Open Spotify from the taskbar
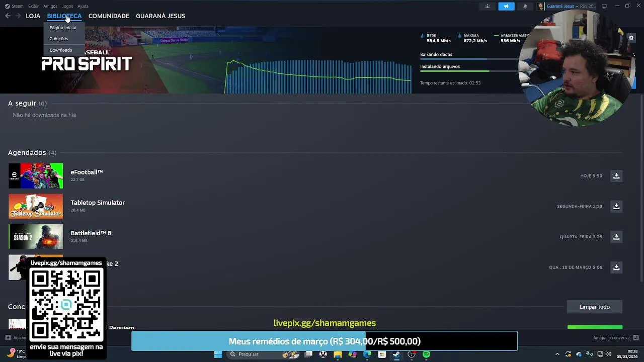Screen dimensions: 644x362 [427, 354]
